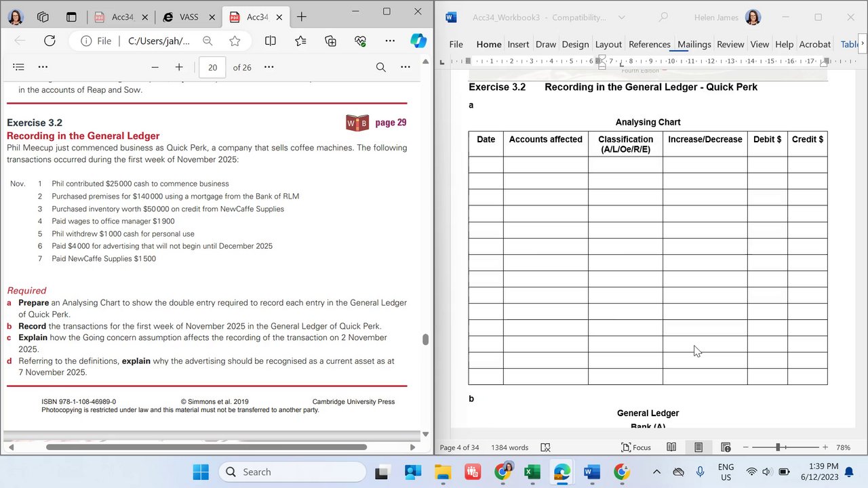Screen dimensions: 868x488
Task: Click the Word zoom percentage 78%
Action: [x=844, y=447]
